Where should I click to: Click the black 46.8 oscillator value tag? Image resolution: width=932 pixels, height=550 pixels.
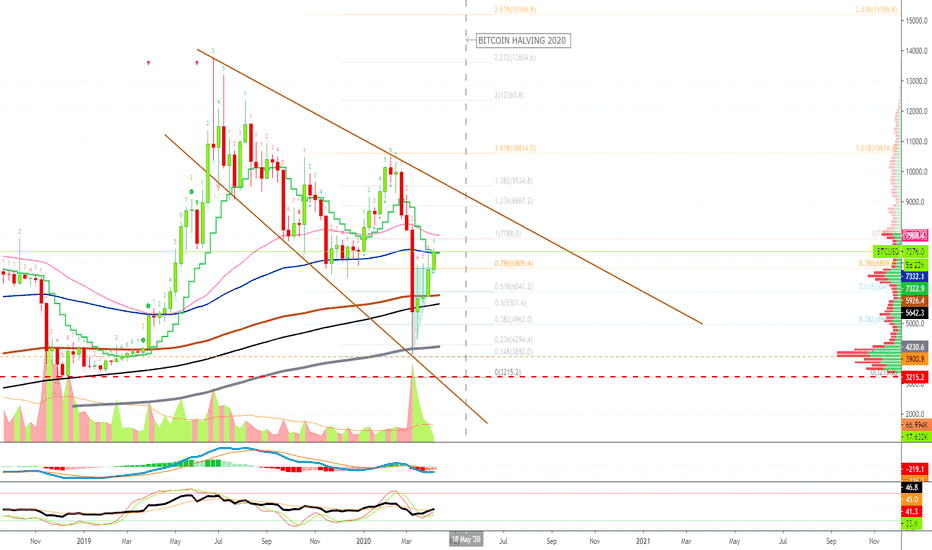912,487
